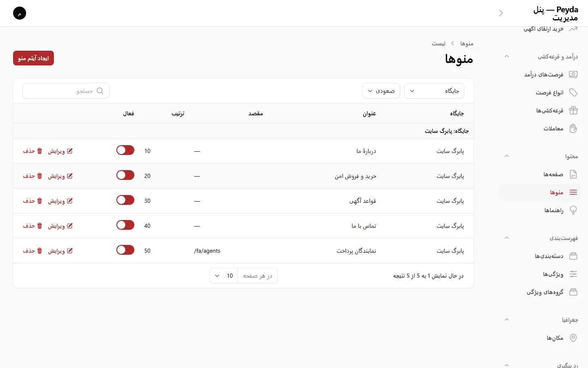Collapse the محتوا sidebar group
This screenshot has height=368, width=588.
pos(507,156)
